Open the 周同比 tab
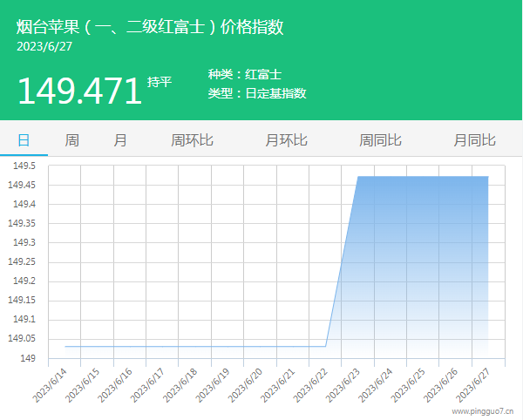 point(380,139)
